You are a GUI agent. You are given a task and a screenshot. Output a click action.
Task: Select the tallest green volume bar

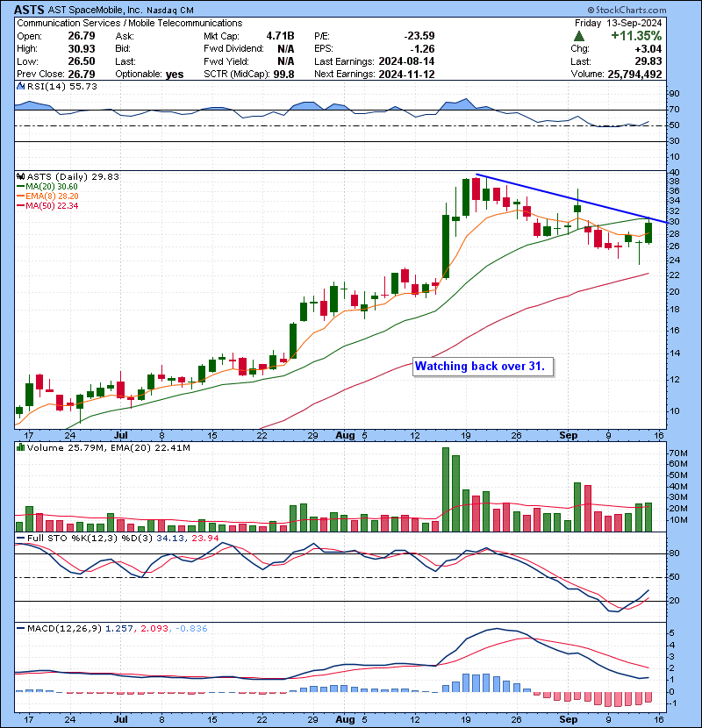445,489
